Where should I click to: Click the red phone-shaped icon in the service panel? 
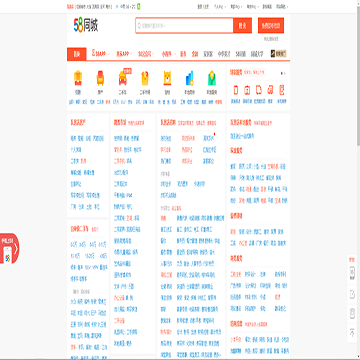click(x=236, y=90)
